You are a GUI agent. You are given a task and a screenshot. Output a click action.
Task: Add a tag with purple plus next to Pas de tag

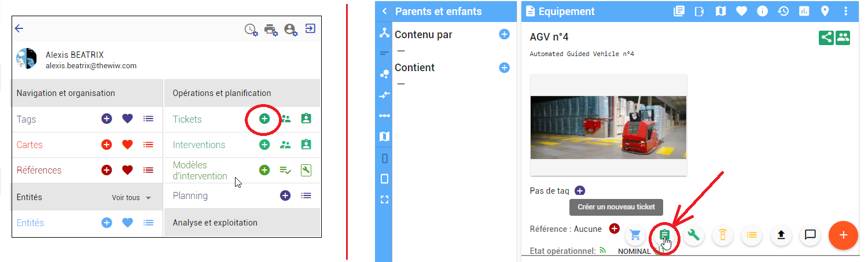580,191
